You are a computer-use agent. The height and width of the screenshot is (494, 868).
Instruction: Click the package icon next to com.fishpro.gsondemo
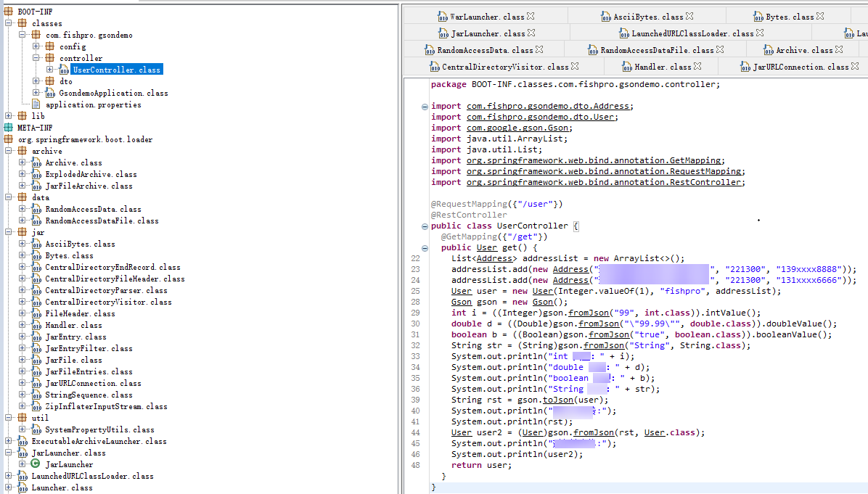click(x=36, y=35)
